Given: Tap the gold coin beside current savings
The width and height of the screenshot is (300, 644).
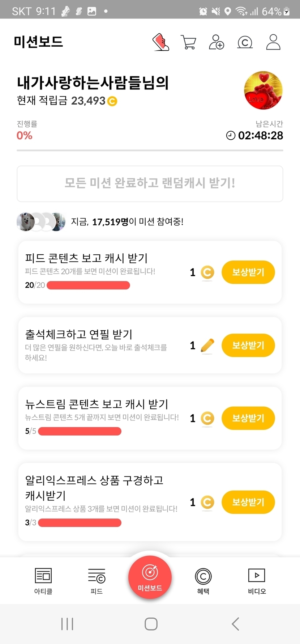Looking at the screenshot, I should pyautogui.click(x=112, y=101).
